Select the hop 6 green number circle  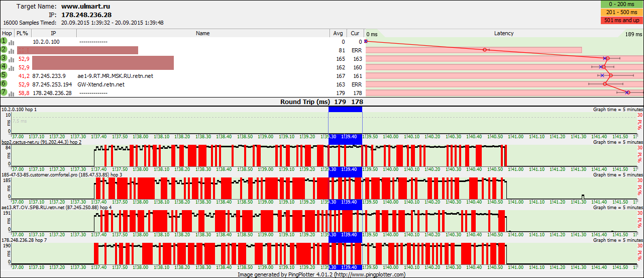pyautogui.click(x=4, y=84)
